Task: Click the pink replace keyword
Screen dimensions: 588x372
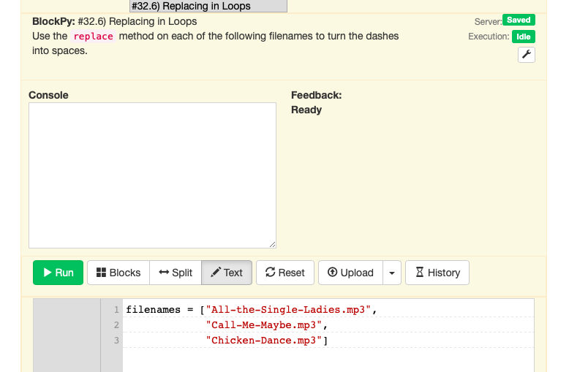Action: click(x=93, y=37)
